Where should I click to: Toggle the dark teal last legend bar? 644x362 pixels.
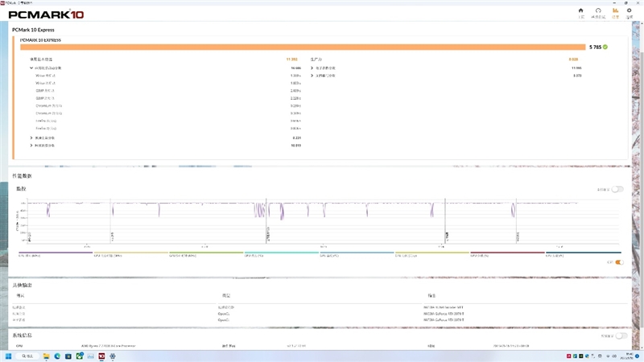[x=583, y=253]
